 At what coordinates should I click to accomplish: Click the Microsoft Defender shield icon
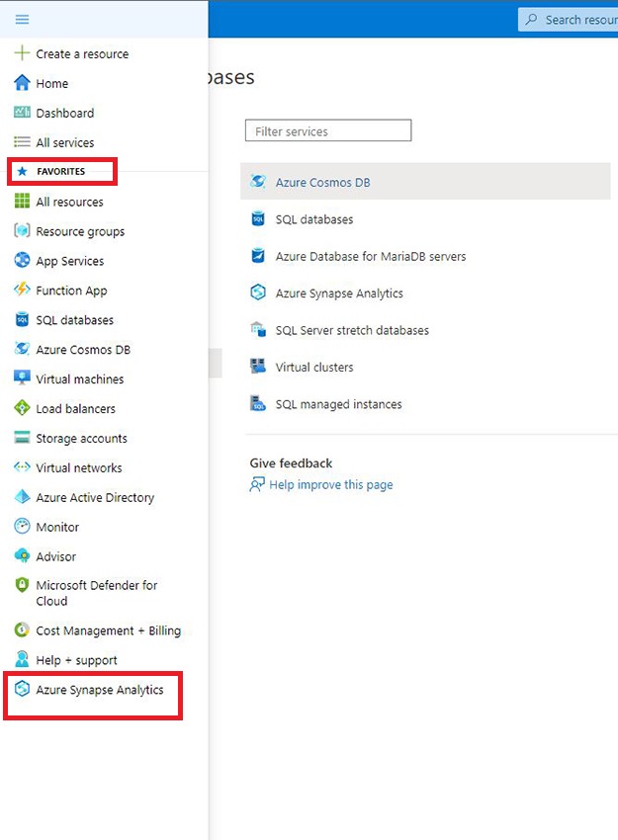[22, 586]
